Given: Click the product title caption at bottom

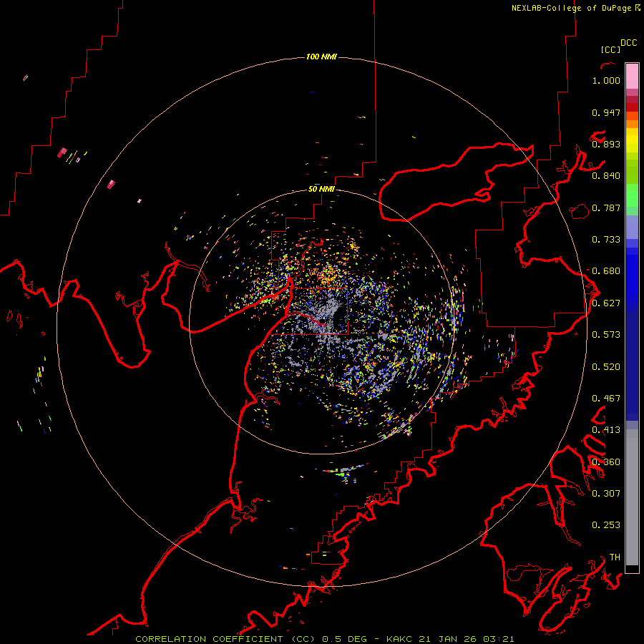Looking at the screenshot, I should point(324,639).
